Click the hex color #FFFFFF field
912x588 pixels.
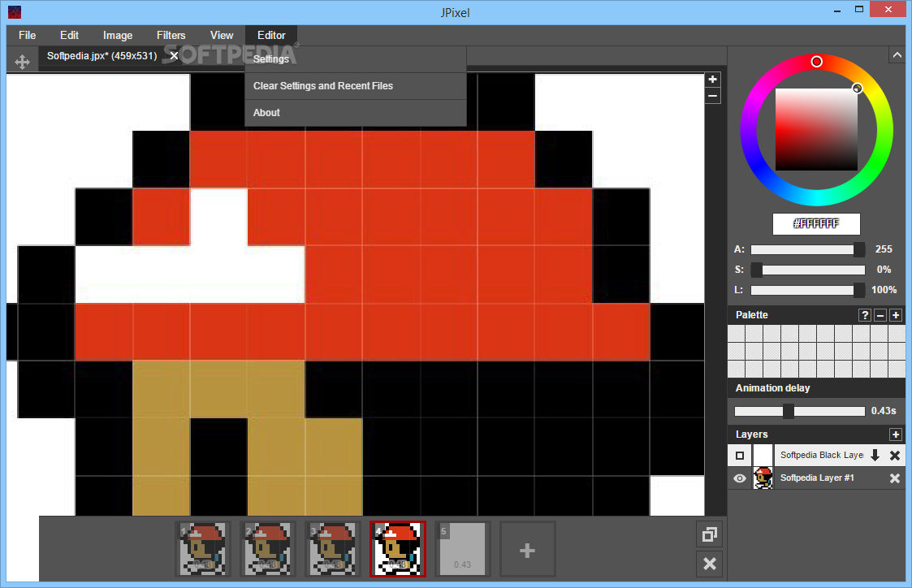(x=816, y=224)
